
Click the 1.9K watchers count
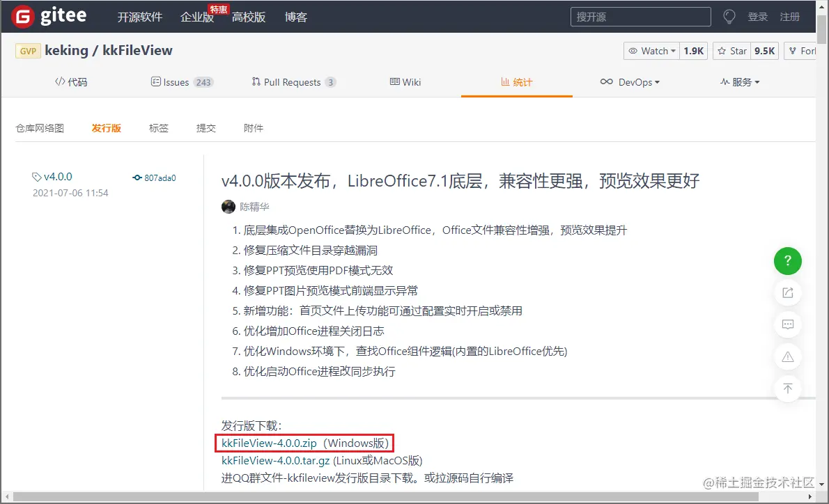(693, 51)
